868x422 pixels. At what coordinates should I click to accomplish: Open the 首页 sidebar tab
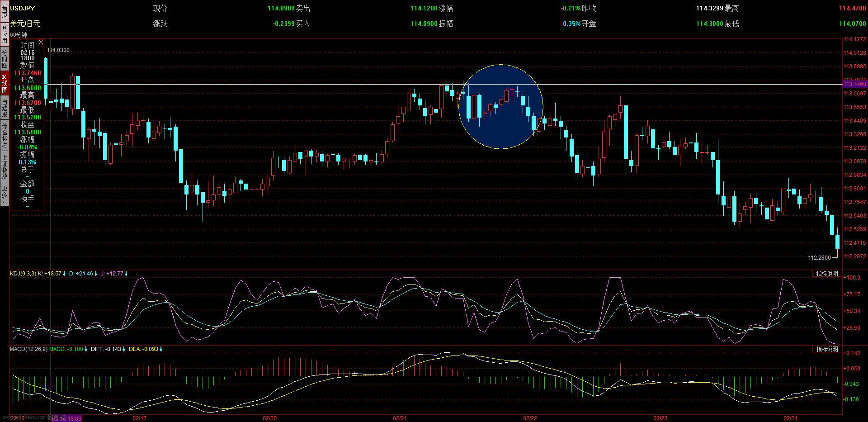coord(4,11)
